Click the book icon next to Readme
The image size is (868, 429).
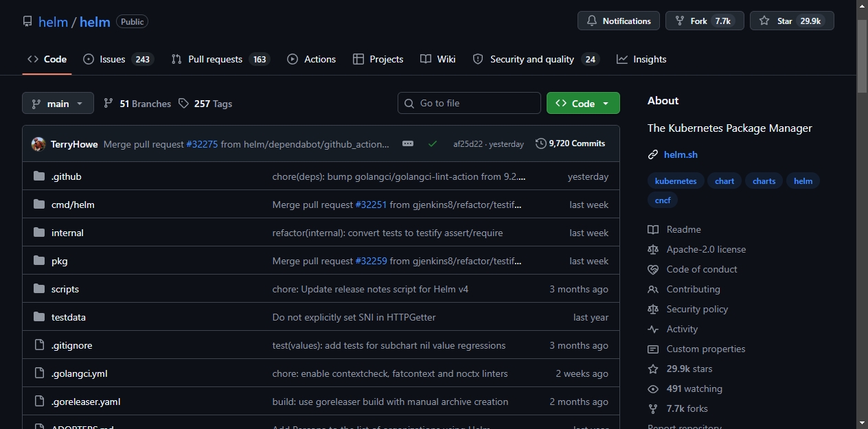(x=653, y=229)
